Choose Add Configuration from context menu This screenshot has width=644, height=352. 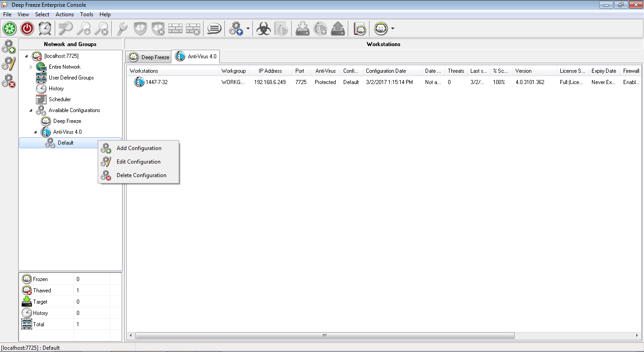pyautogui.click(x=139, y=148)
